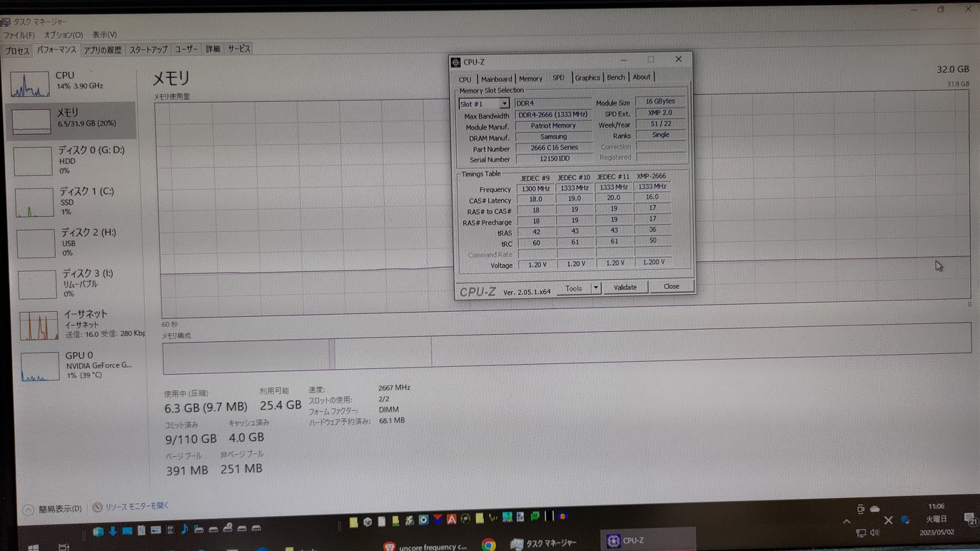Open the notification center with 21 notifications
The width and height of the screenshot is (980, 551).
click(x=970, y=520)
